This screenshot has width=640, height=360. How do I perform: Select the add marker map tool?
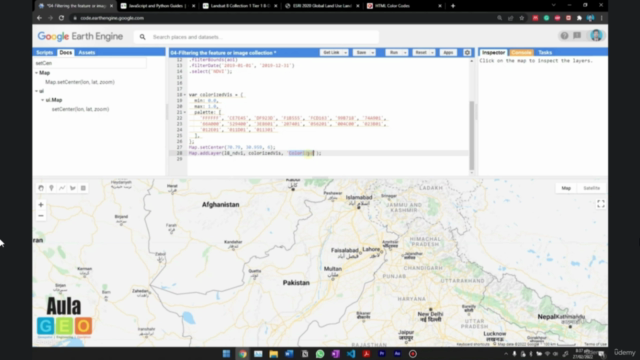pos(51,188)
